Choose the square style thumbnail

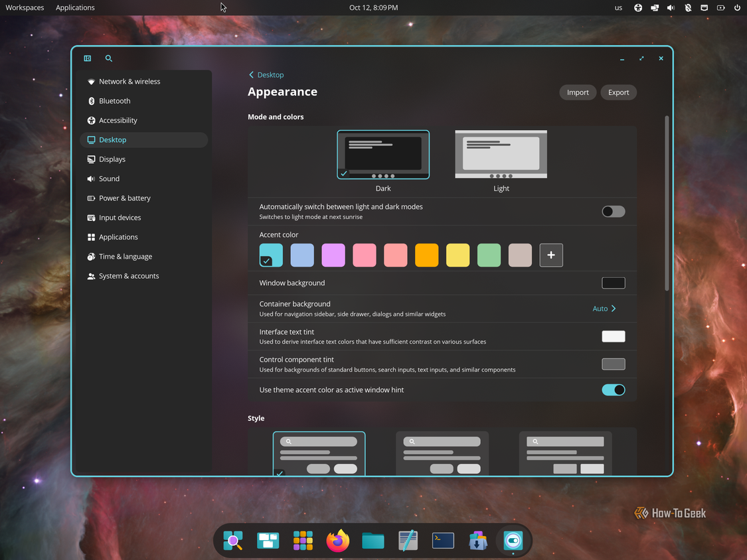point(565,453)
